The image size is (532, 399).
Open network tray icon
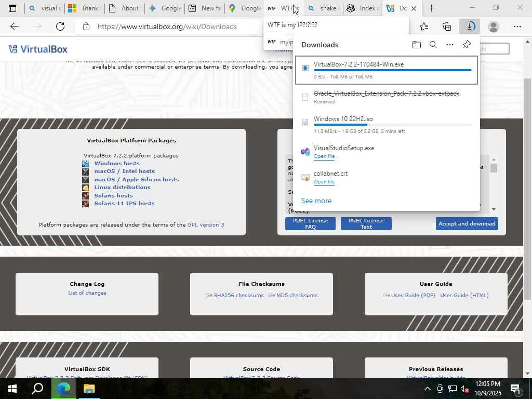coord(453,389)
